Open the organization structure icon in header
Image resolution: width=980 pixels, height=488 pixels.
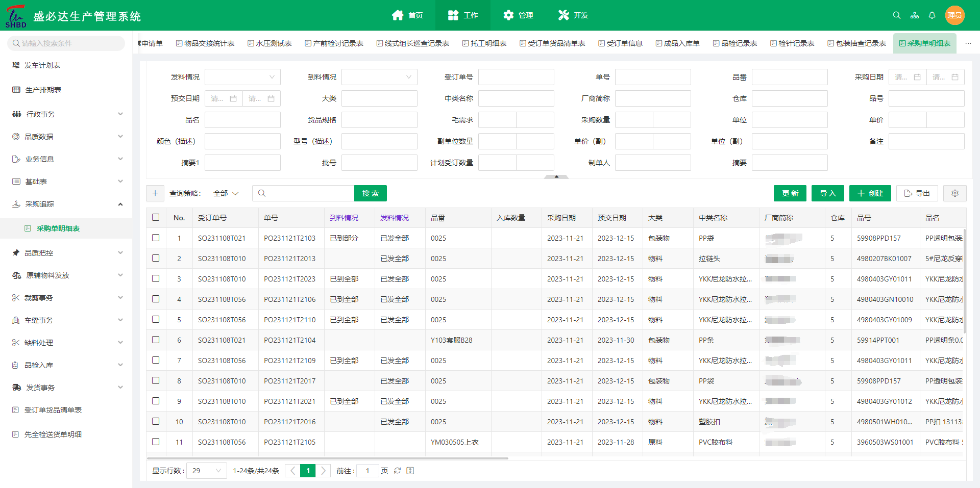coord(914,15)
